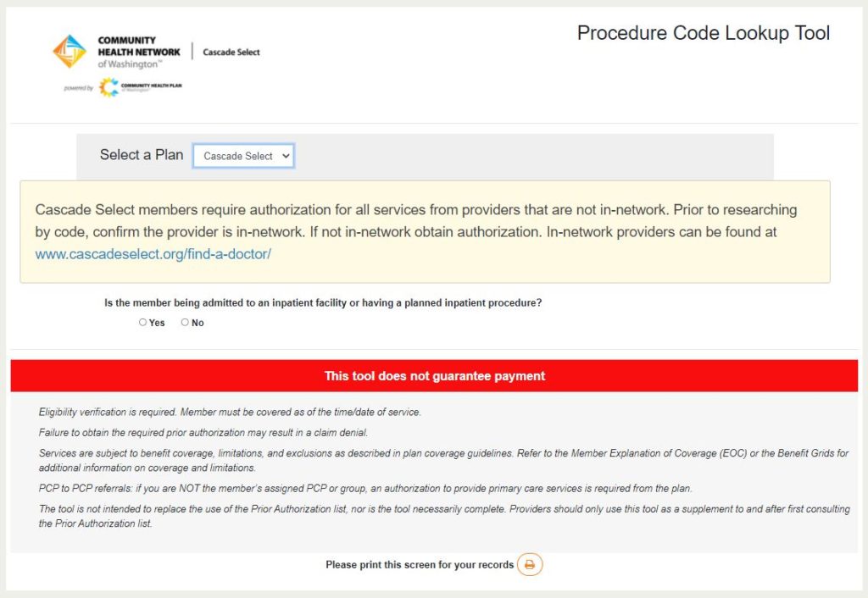Click the Community Health Plan of Washington sunburst logo
868x598 pixels.
[x=108, y=86]
